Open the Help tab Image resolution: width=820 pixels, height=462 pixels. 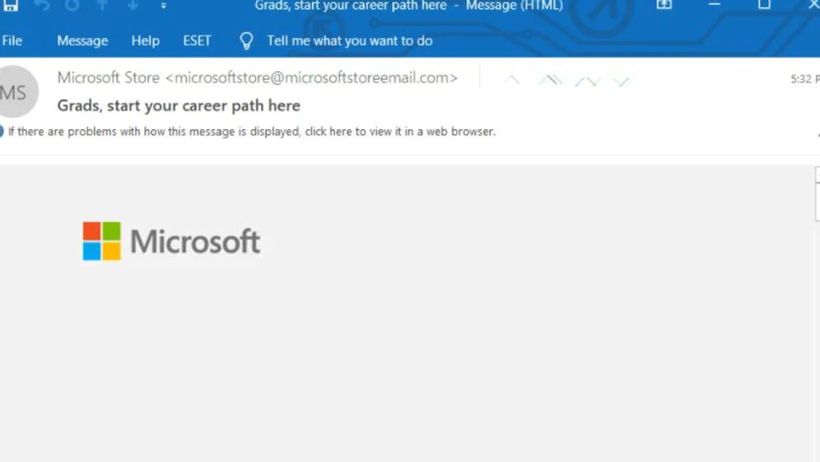pos(145,41)
